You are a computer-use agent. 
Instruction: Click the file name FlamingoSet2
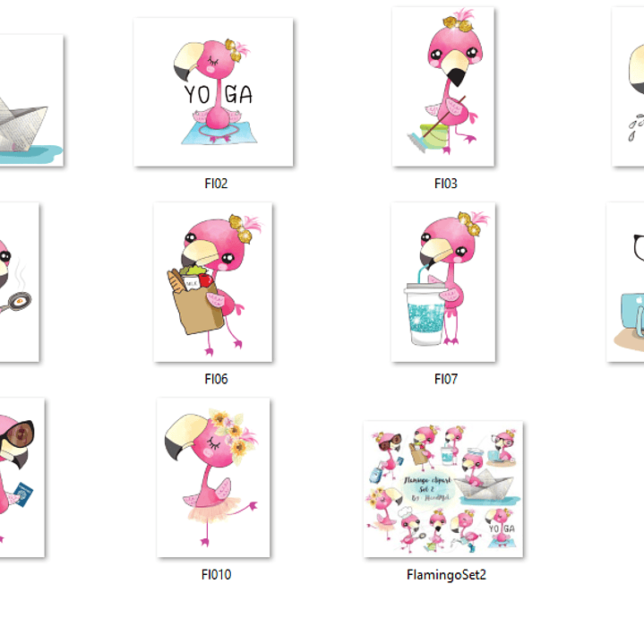click(446, 575)
